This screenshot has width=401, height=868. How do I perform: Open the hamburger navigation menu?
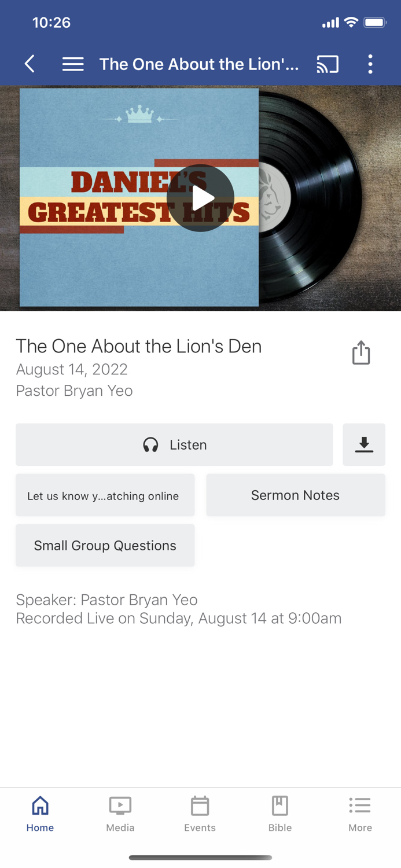(73, 64)
